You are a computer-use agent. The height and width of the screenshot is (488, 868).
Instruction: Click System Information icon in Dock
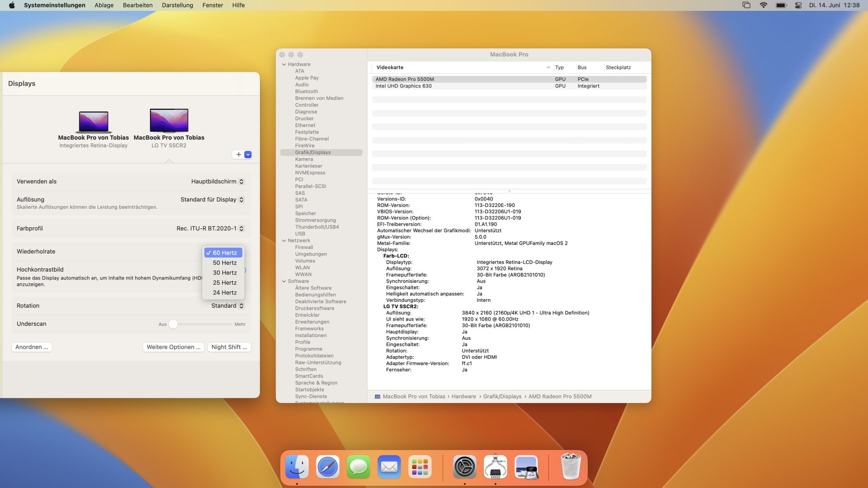pos(495,467)
